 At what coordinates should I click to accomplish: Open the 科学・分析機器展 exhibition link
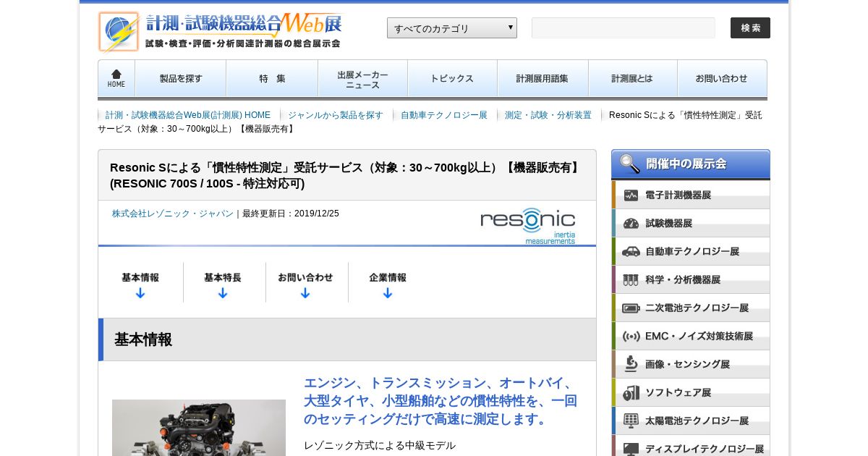coord(691,280)
